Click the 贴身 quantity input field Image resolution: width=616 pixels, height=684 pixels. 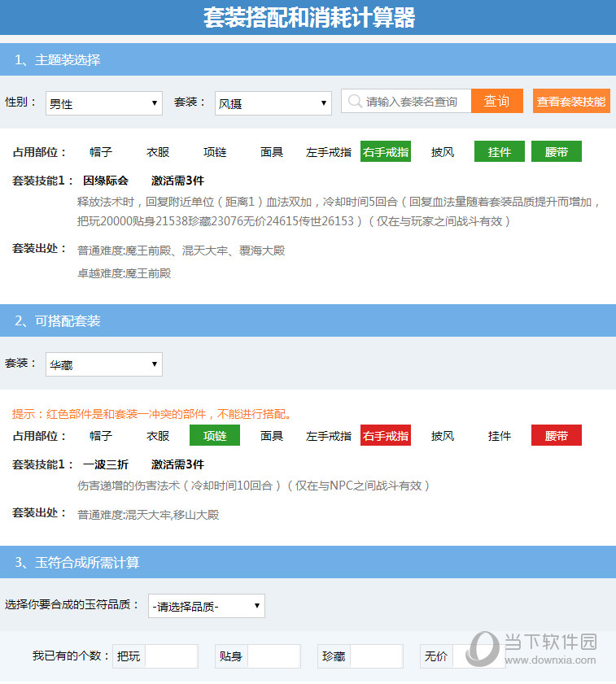273,656
